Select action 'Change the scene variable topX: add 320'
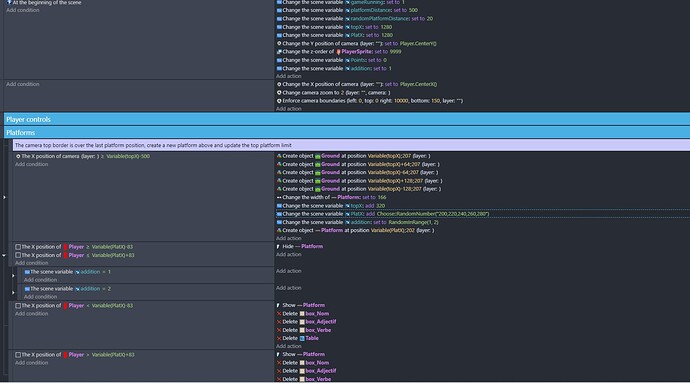 point(331,206)
